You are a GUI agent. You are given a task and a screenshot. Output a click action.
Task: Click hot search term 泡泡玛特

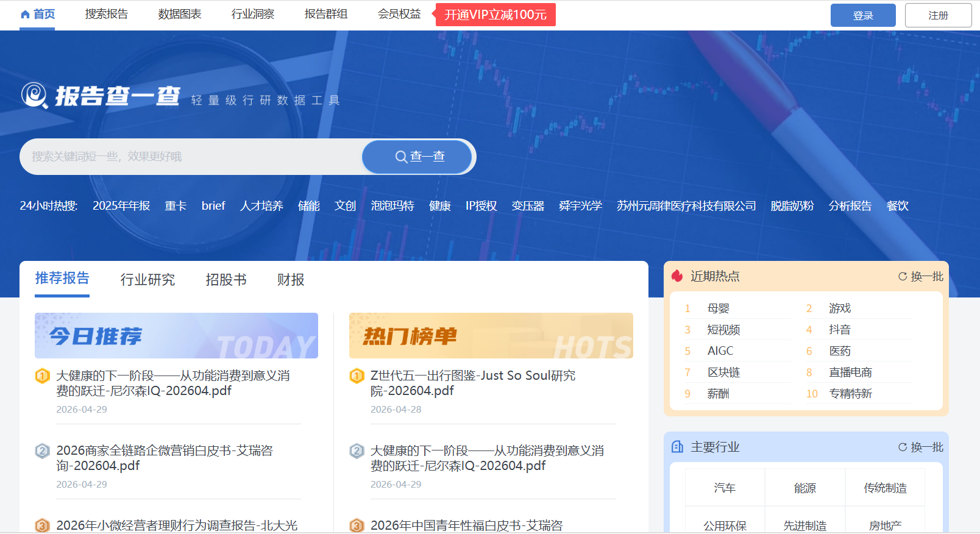392,206
